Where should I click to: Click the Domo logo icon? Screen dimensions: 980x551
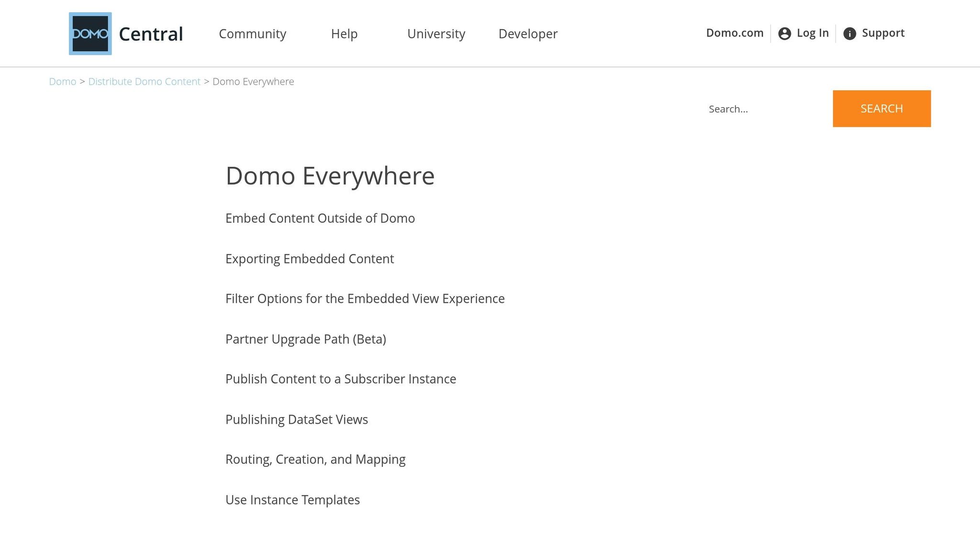(x=89, y=33)
